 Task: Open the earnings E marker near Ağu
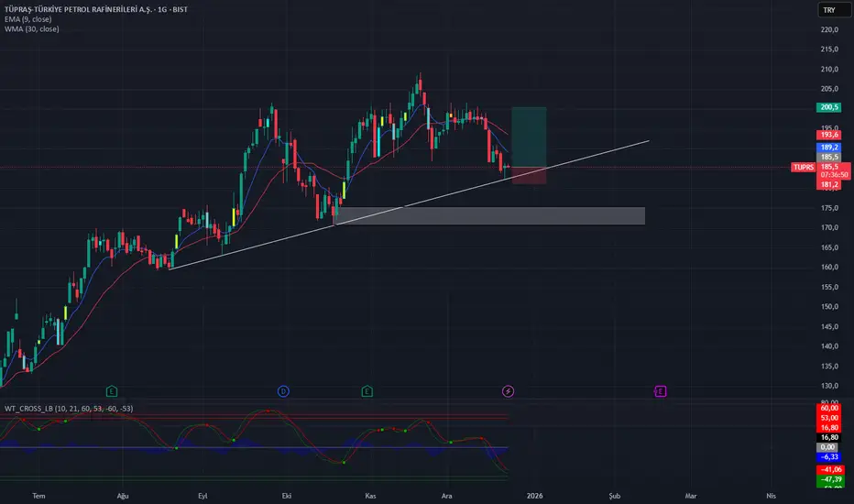[111, 391]
